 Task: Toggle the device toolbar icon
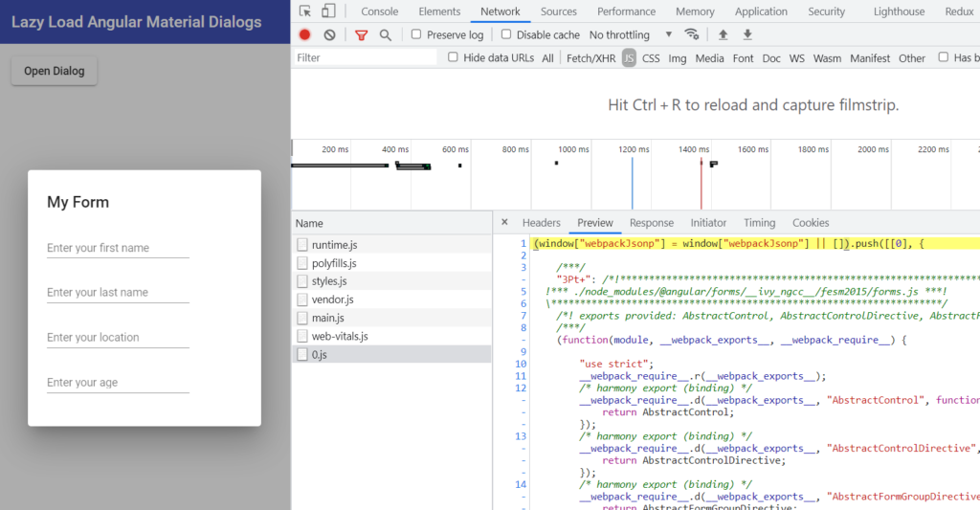click(x=328, y=11)
